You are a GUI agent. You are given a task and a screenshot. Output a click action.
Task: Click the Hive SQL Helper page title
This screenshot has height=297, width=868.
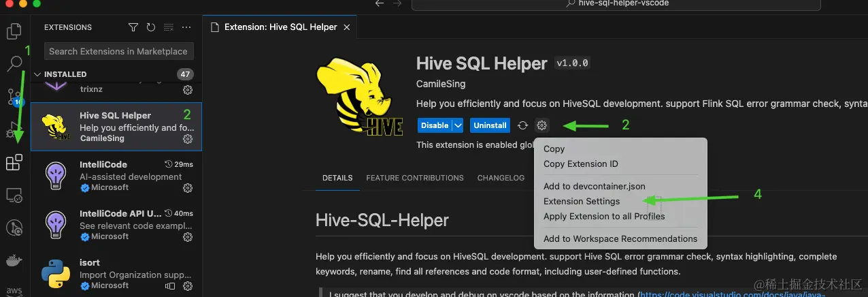(482, 63)
